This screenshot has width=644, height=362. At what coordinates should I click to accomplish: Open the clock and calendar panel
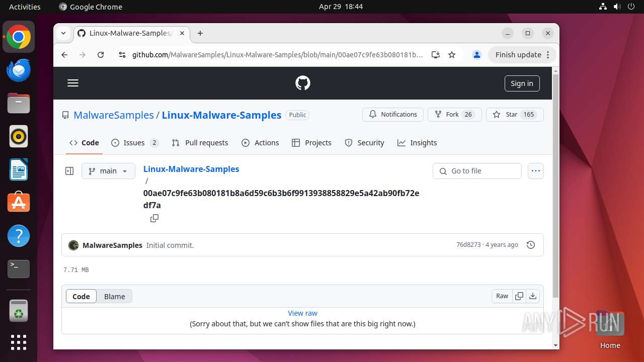coord(341,7)
